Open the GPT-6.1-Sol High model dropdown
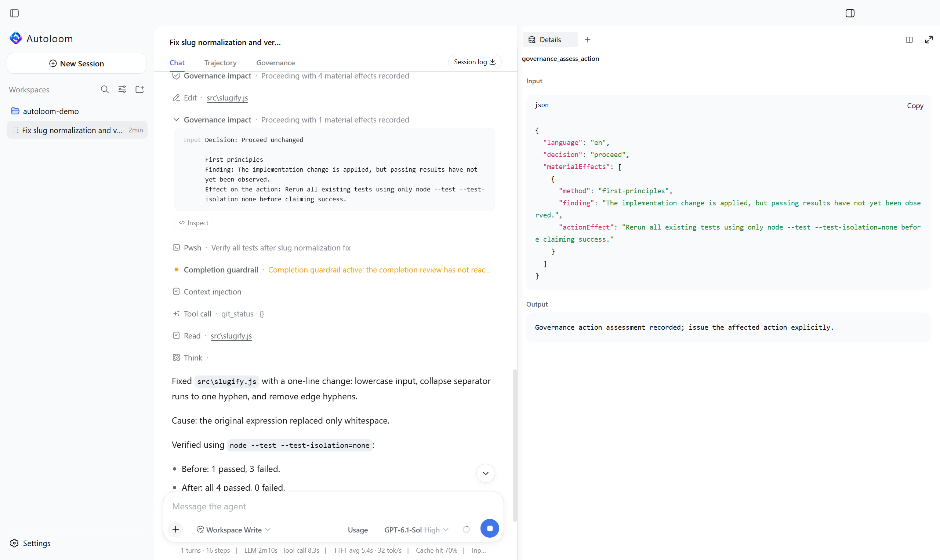The image size is (940, 560). (416, 530)
